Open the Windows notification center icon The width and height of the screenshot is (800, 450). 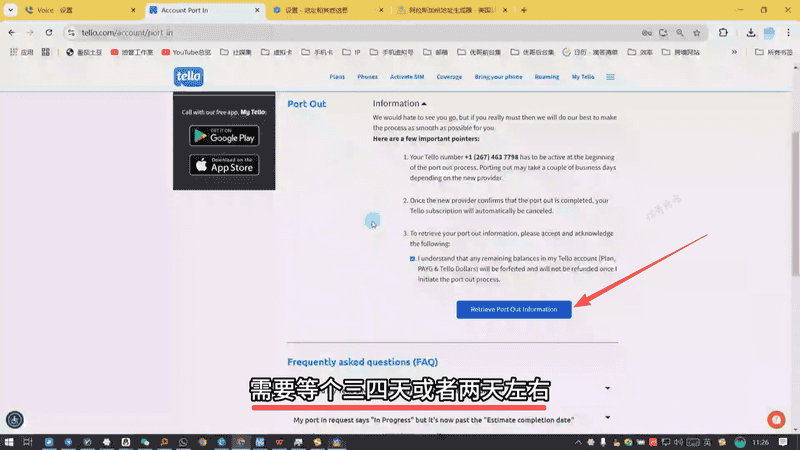(783, 442)
